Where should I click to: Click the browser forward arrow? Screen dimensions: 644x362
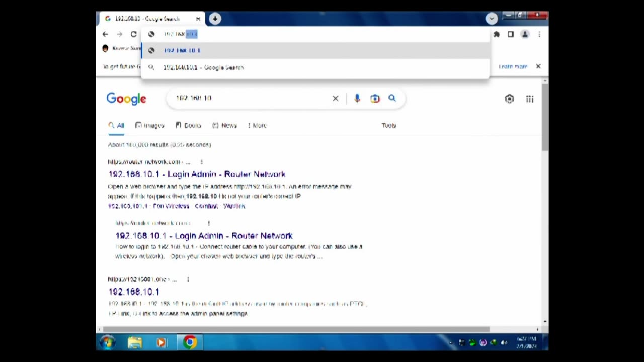point(119,34)
